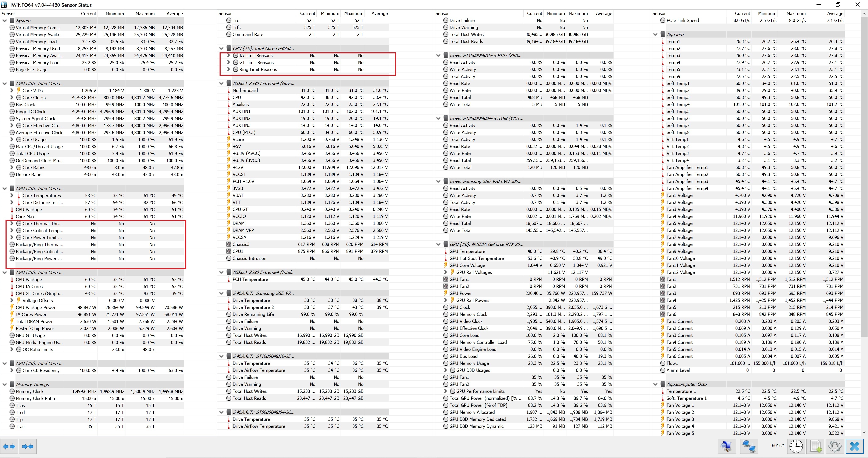Expand the Core VIDs row
The height and width of the screenshot is (458, 868).
click(12, 90)
